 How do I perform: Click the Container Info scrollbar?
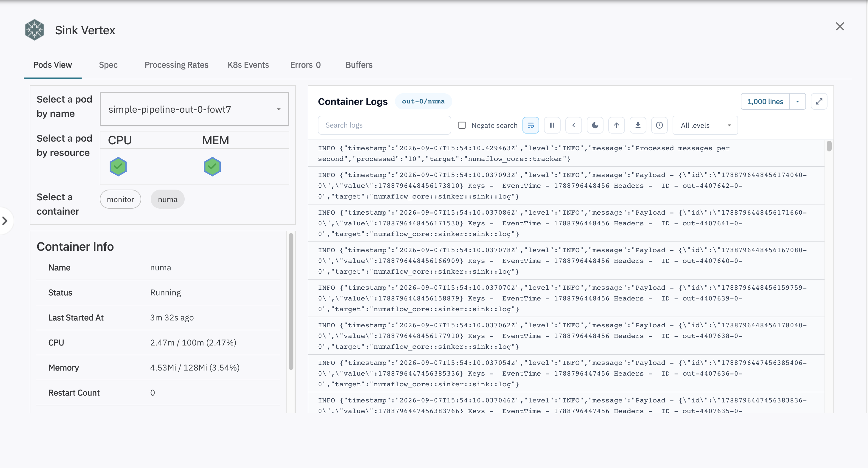point(291,301)
